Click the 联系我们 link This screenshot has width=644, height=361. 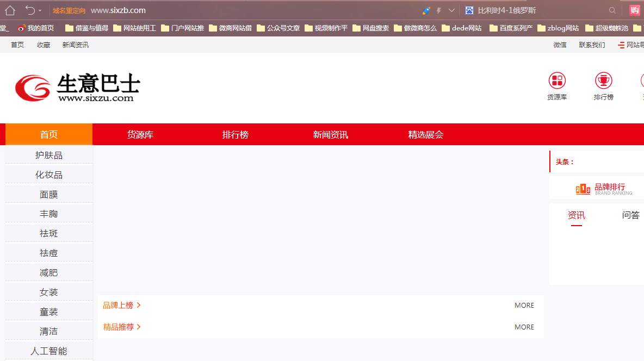592,45
